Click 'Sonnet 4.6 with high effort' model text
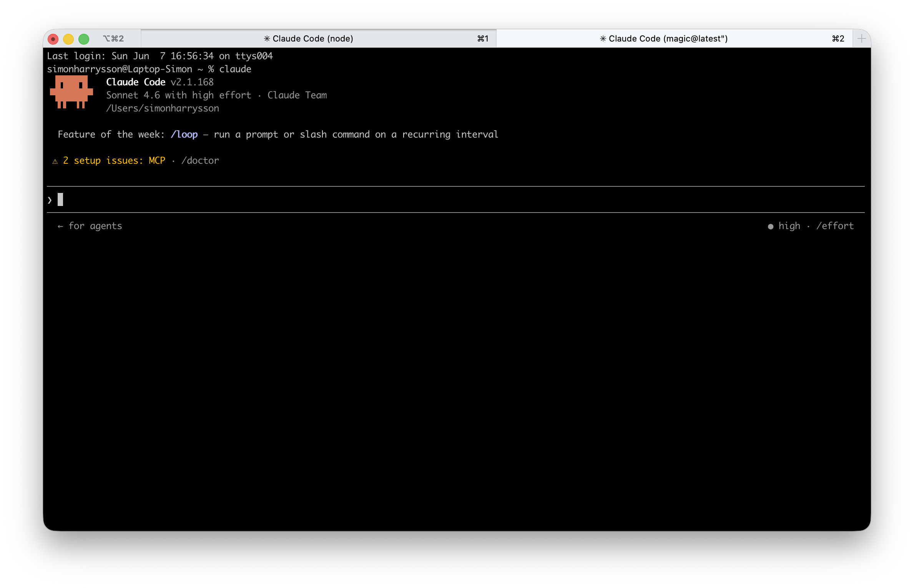 pos(178,95)
